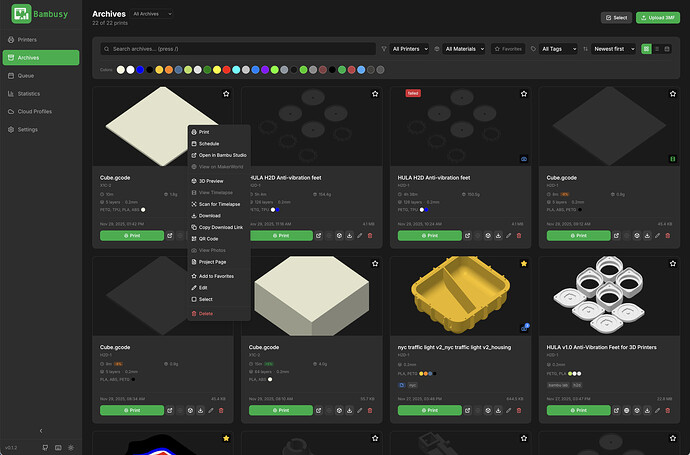Choose 3D Preview from context menu
Image resolution: width=690 pixels, height=455 pixels.
219,181
